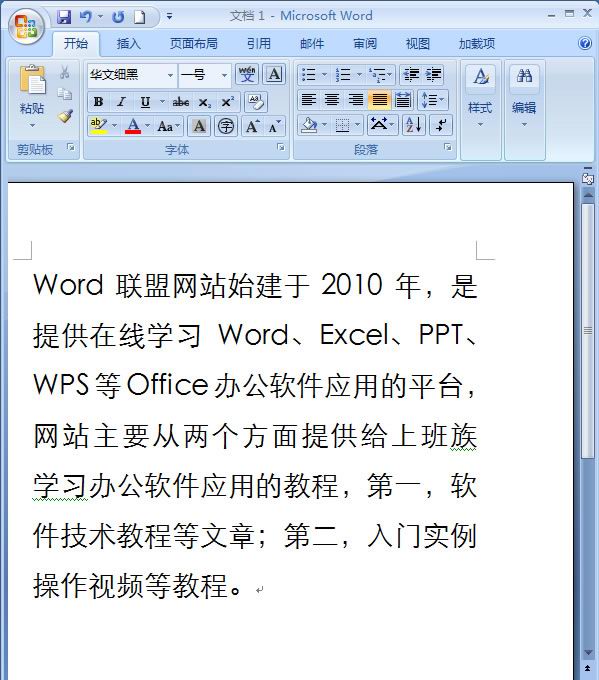Image resolution: width=599 pixels, height=680 pixels.
Task: Open the clipboard pane launcher
Action: (x=71, y=147)
